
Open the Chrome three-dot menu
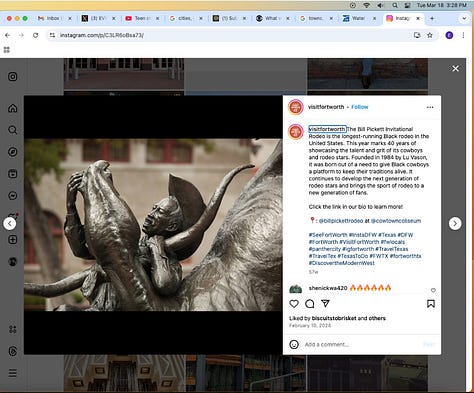point(463,35)
